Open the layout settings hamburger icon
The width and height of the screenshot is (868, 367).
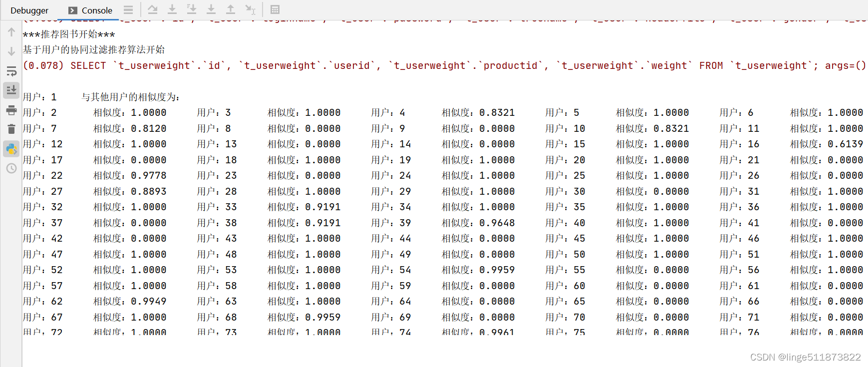point(128,9)
